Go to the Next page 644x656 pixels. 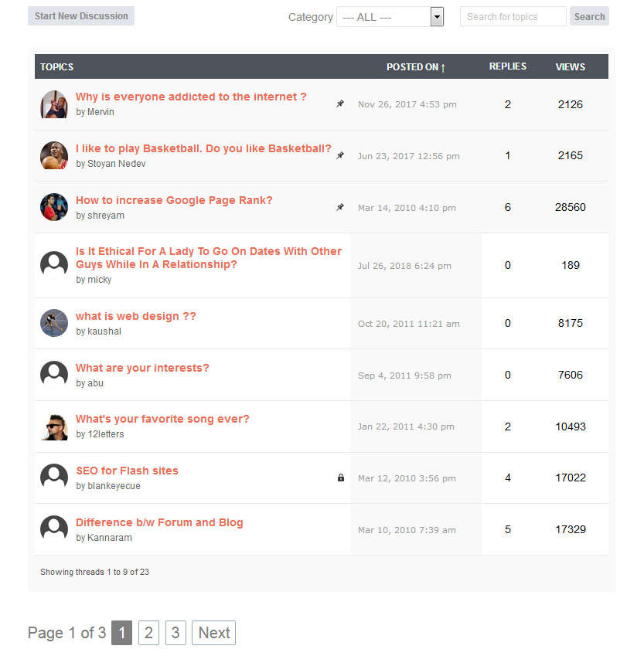[214, 633]
